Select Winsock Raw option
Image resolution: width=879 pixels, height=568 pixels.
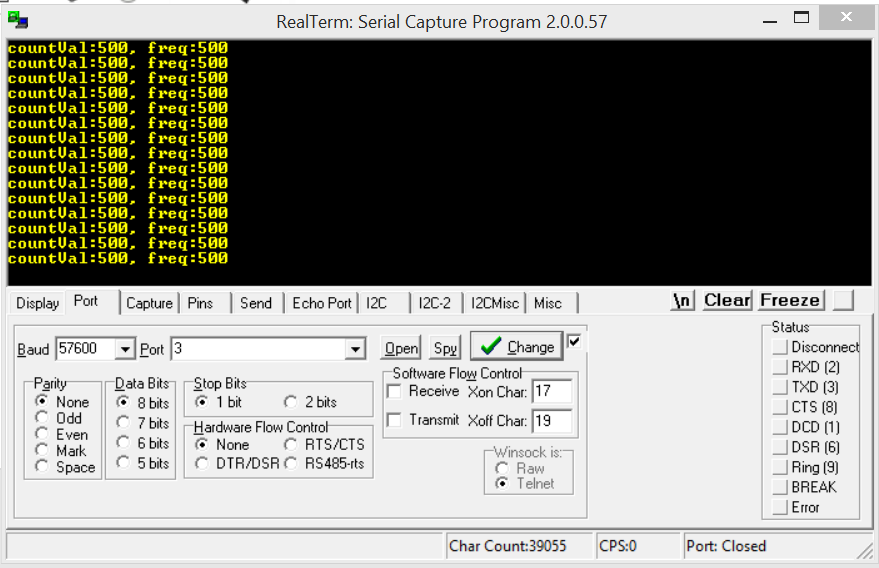pyautogui.click(x=519, y=468)
